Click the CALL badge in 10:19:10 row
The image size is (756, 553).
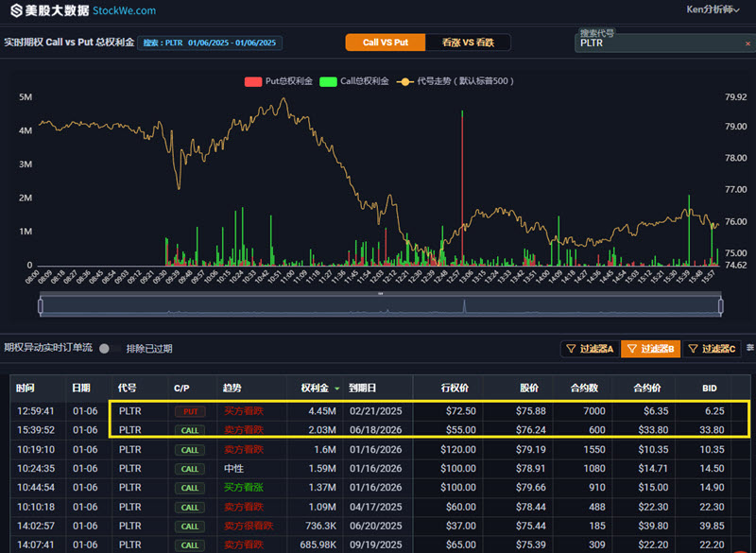point(190,450)
